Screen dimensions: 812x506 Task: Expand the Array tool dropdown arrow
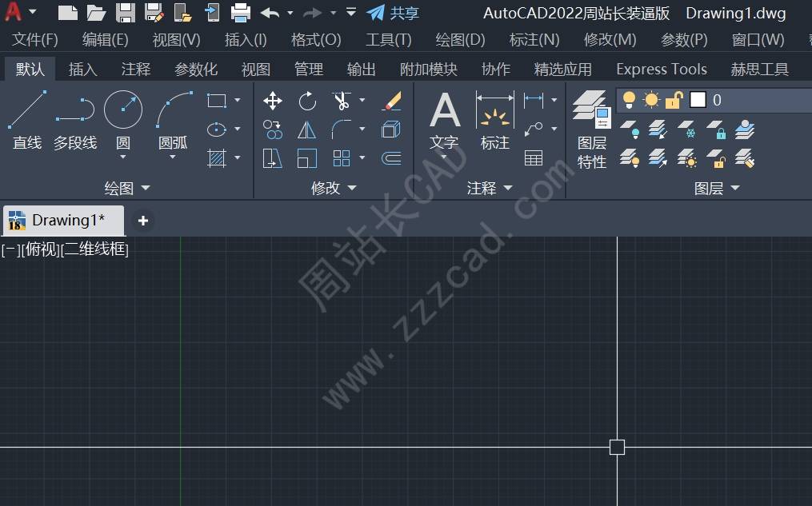click(x=362, y=157)
